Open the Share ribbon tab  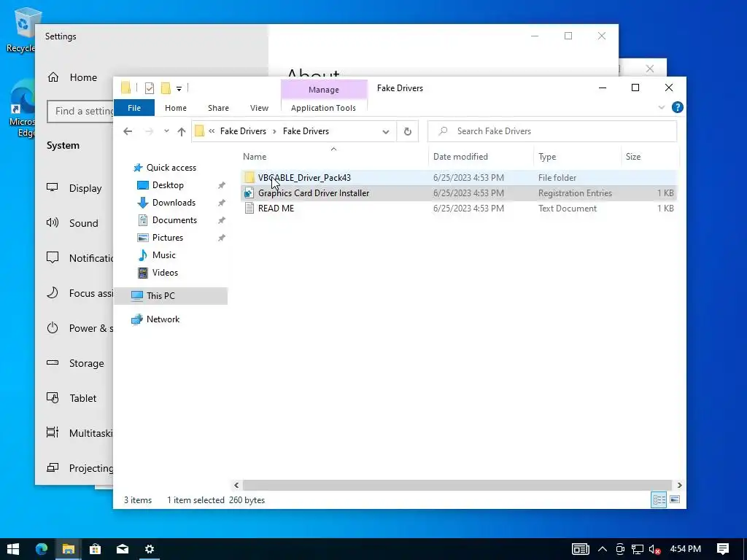click(218, 108)
